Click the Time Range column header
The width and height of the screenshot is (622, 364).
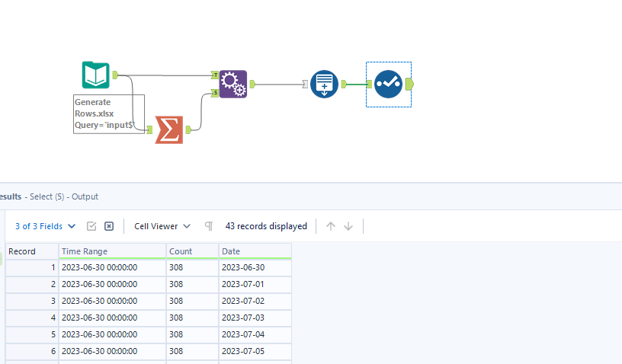[x=112, y=251]
